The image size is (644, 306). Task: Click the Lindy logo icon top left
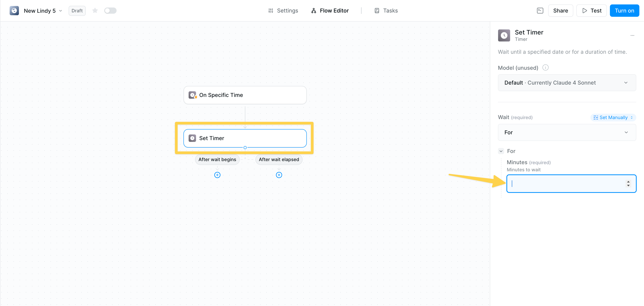(14, 10)
